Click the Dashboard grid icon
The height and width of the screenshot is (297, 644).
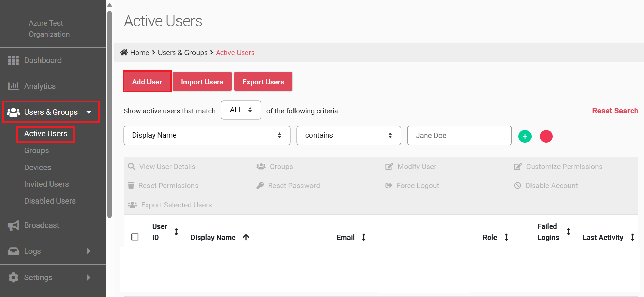(13, 61)
